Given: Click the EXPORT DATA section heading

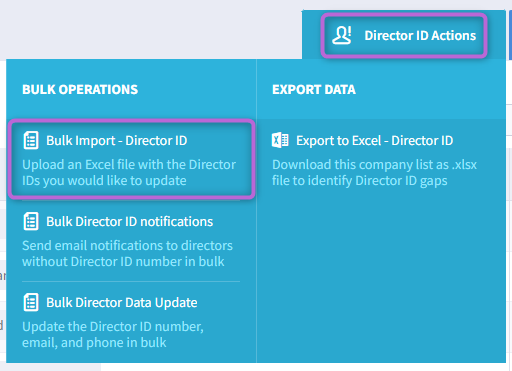Looking at the screenshot, I should [314, 89].
